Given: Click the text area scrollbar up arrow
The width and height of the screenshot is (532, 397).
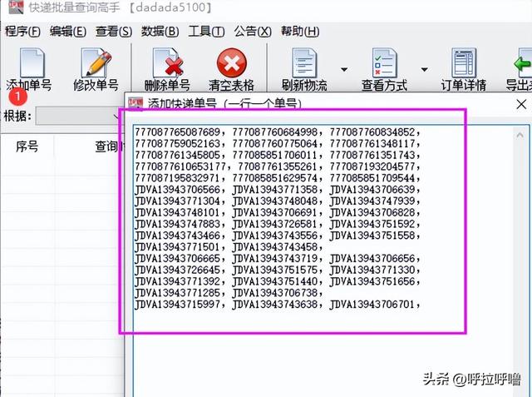Looking at the screenshot, I should tap(520, 135).
